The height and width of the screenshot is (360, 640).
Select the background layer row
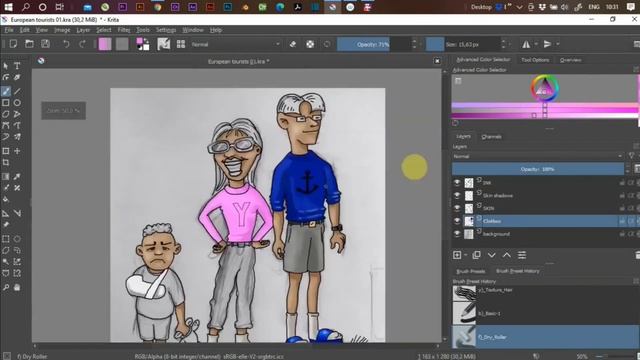click(545, 234)
